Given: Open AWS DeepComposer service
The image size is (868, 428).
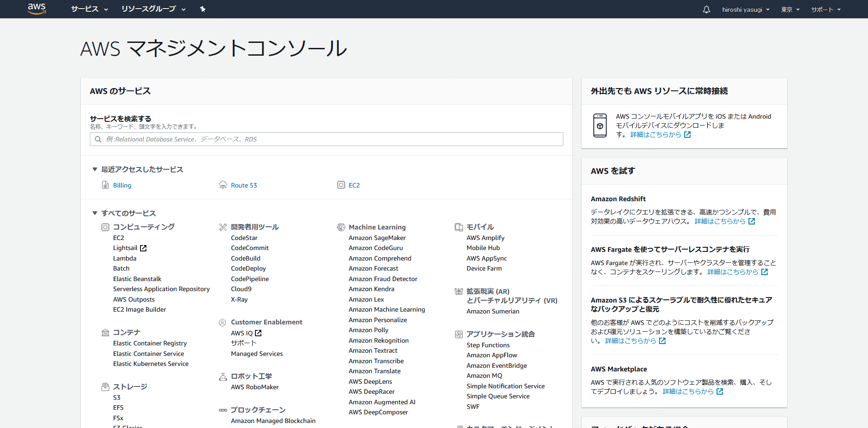Looking at the screenshot, I should (379, 412).
